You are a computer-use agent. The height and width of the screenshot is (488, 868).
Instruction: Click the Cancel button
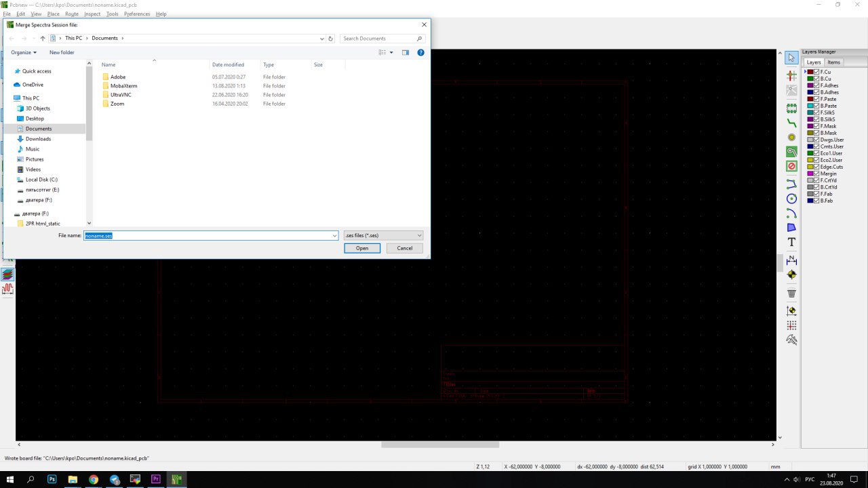405,248
